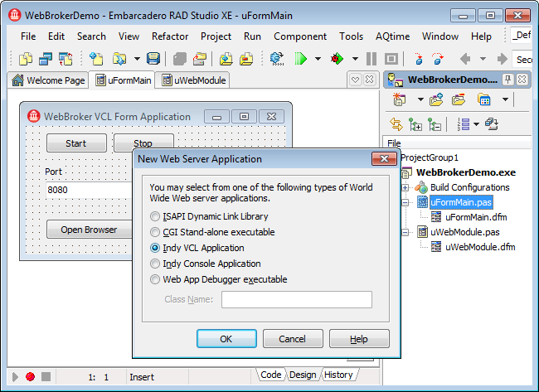
Task: Switch to the uWebModule tab
Action: pos(193,80)
